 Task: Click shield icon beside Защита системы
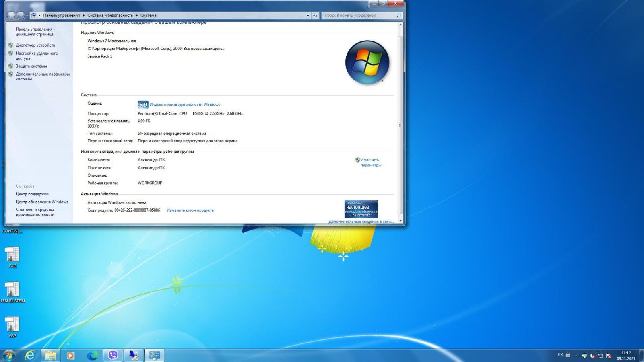click(11, 66)
